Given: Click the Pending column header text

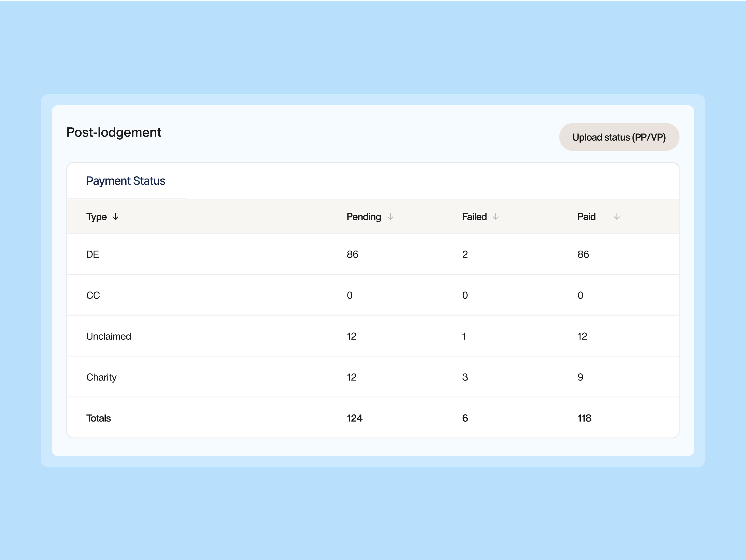Looking at the screenshot, I should pyautogui.click(x=363, y=217).
